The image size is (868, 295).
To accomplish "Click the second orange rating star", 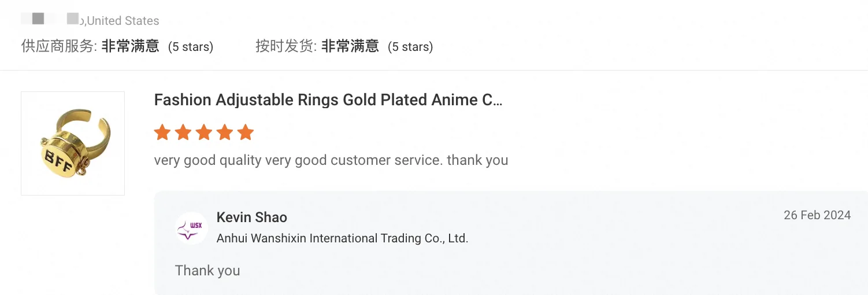I will coord(183,132).
